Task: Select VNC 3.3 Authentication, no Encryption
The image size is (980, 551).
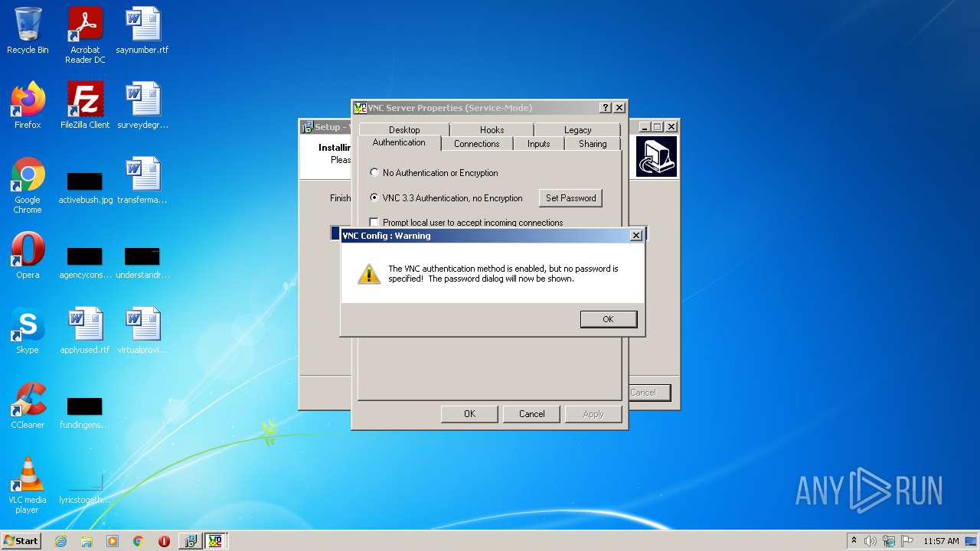Action: [x=446, y=197]
